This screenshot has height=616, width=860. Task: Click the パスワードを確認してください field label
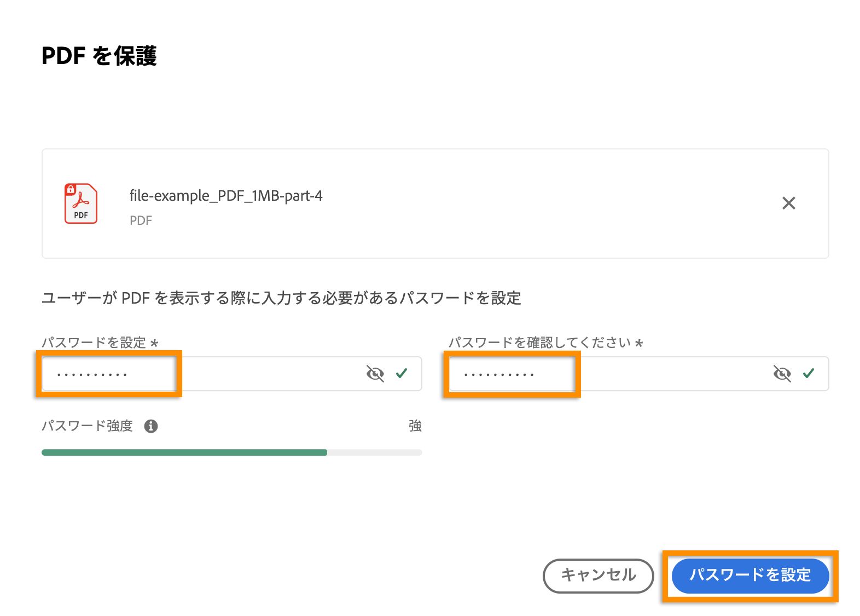pos(545,342)
